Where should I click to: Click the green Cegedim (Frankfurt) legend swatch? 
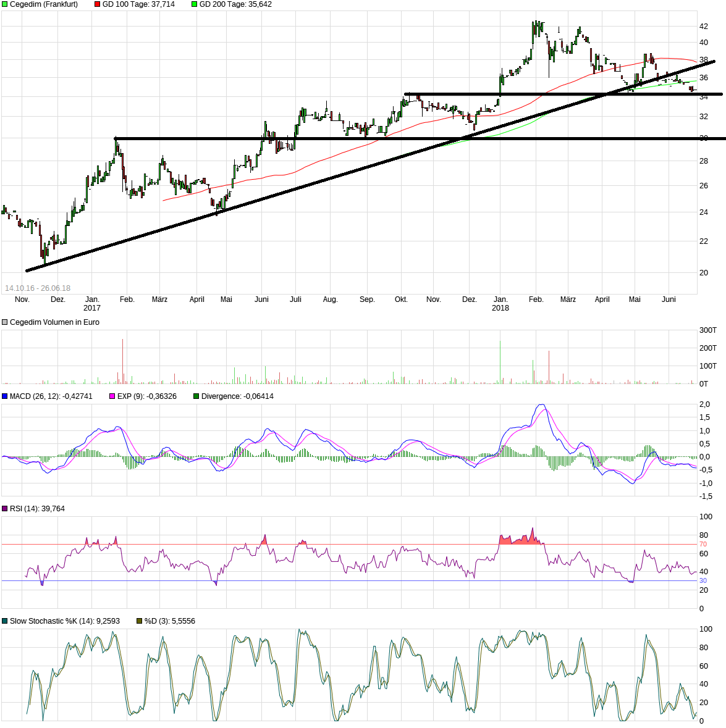(x=5, y=4)
